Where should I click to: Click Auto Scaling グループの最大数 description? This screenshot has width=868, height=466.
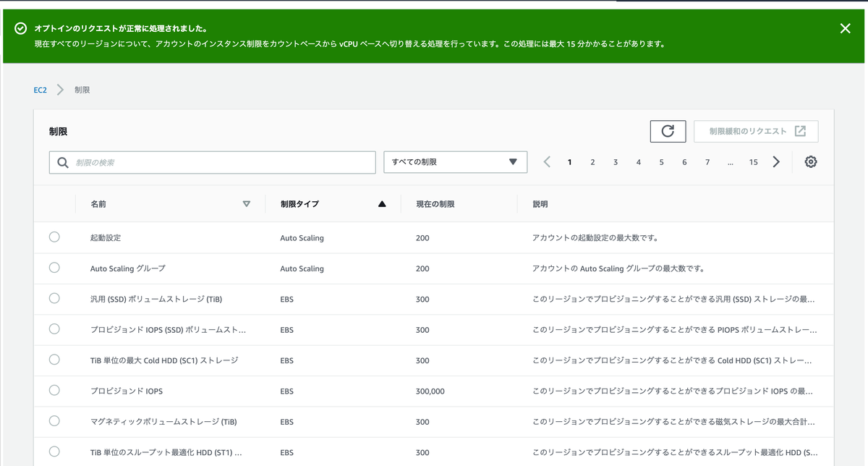point(618,268)
